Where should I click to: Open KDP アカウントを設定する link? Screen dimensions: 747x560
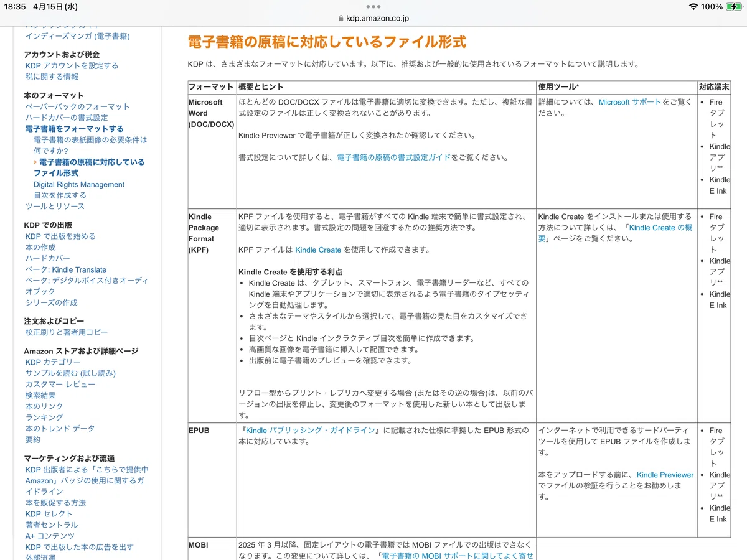click(72, 65)
